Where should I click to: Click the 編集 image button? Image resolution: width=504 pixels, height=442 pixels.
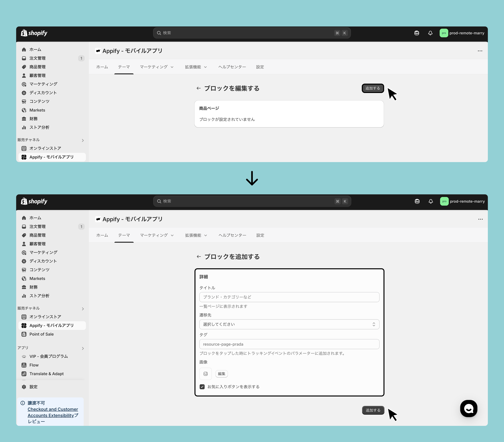click(221, 374)
